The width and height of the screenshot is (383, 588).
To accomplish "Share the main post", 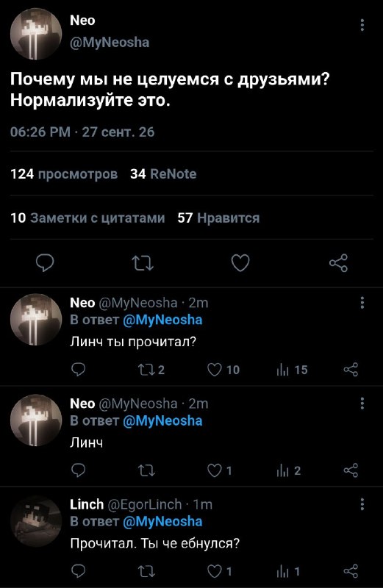I will pyautogui.click(x=338, y=263).
